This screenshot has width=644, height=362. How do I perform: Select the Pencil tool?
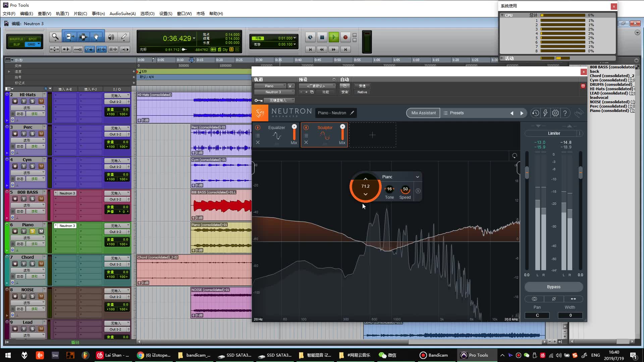(124, 37)
